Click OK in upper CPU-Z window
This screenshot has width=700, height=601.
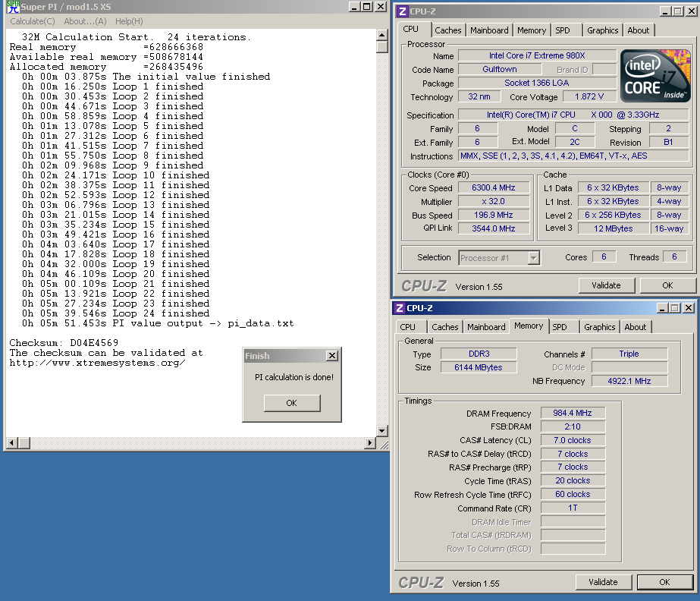click(667, 285)
